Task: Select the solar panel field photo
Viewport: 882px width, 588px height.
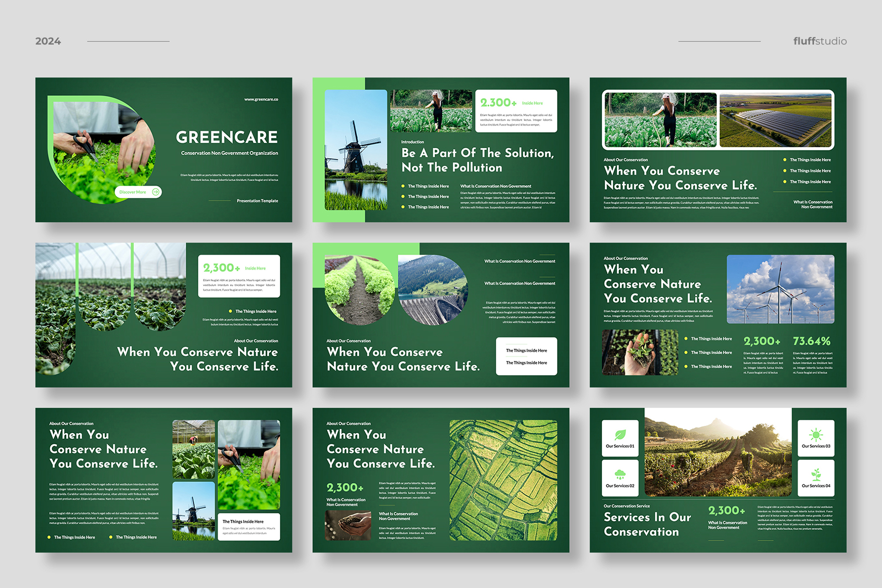Action: [775, 120]
